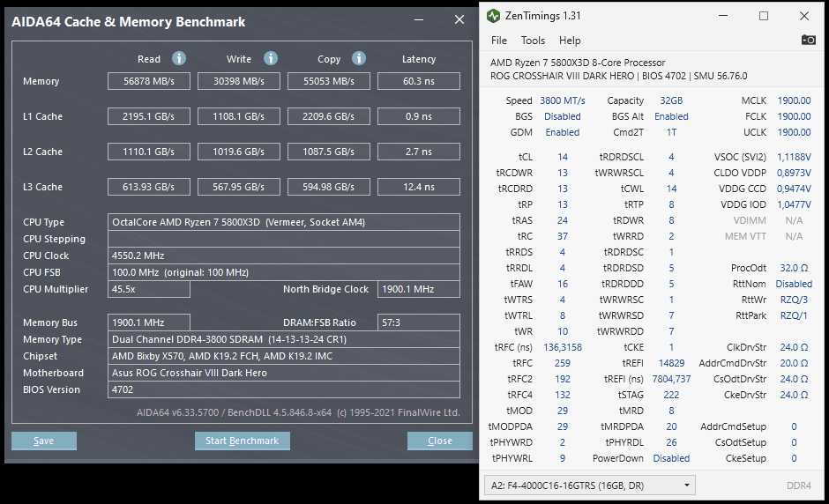Select L2 Cache Read value 1110.1 GB/s
829x504 pixels.
(148, 152)
